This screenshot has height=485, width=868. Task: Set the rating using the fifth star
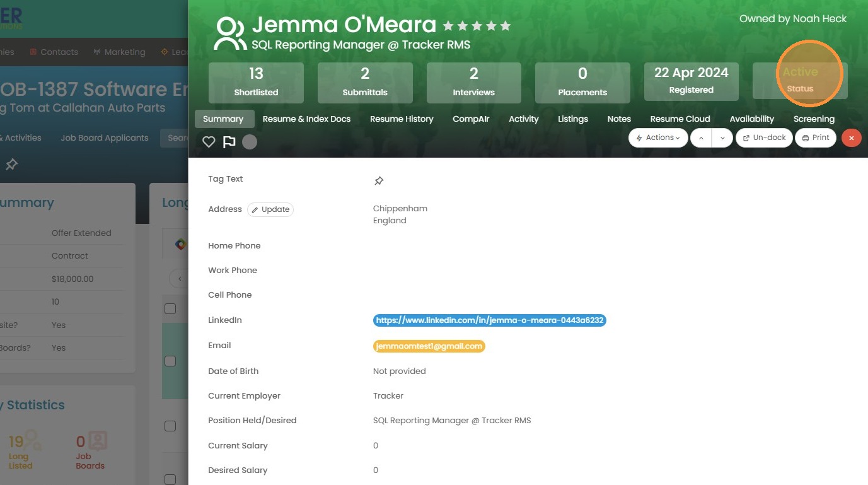[505, 26]
